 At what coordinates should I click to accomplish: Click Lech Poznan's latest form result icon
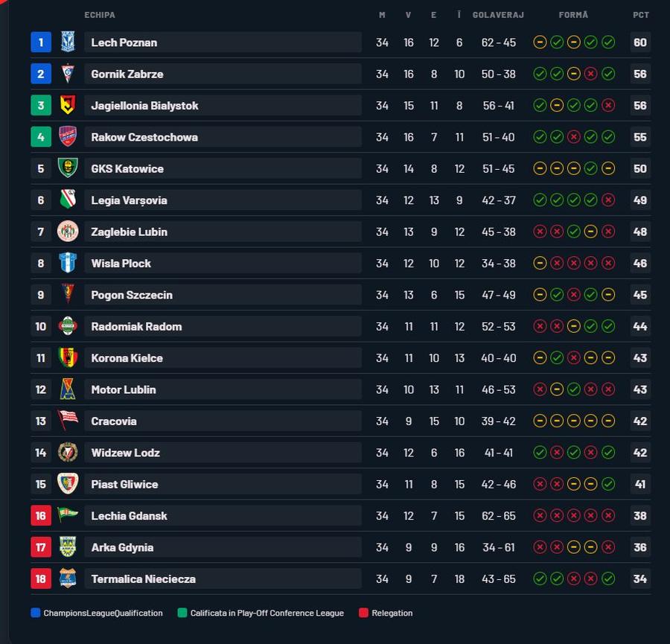[608, 42]
